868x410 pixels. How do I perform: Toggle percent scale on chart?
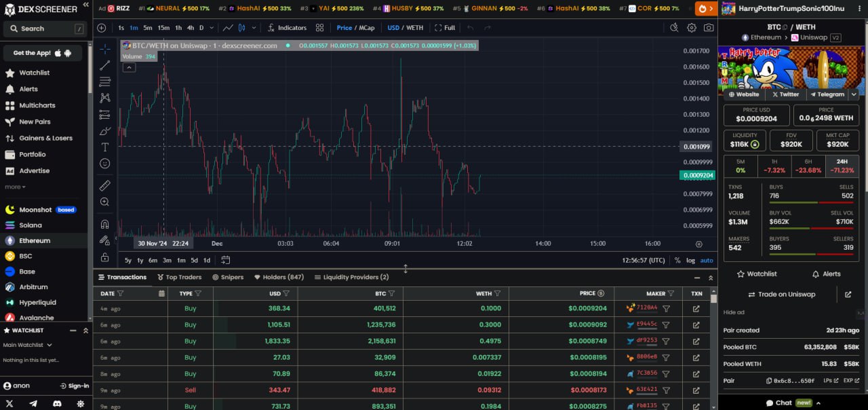[677, 260]
